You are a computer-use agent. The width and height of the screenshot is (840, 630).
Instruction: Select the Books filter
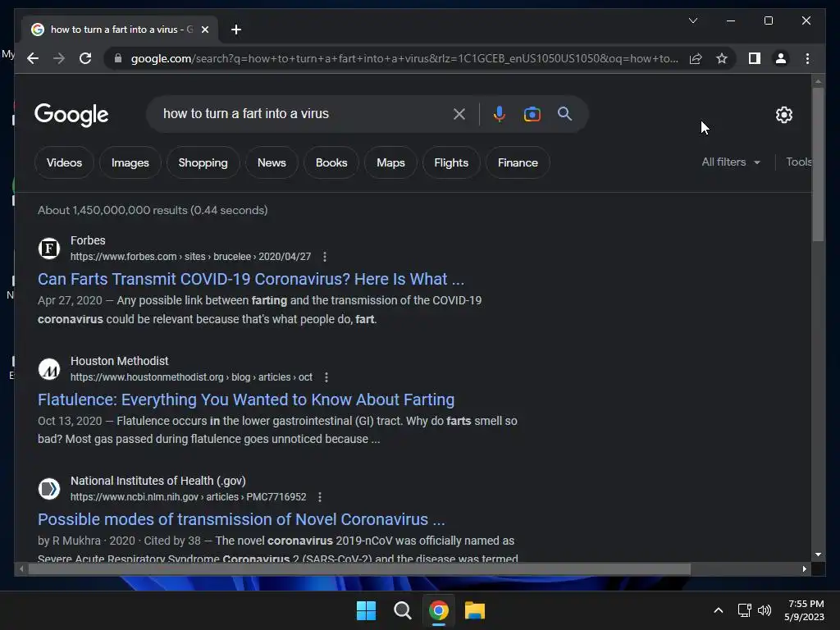point(331,162)
